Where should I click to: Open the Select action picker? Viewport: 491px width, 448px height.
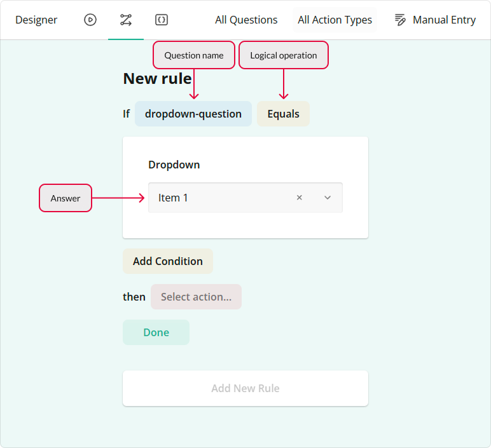[x=196, y=297]
